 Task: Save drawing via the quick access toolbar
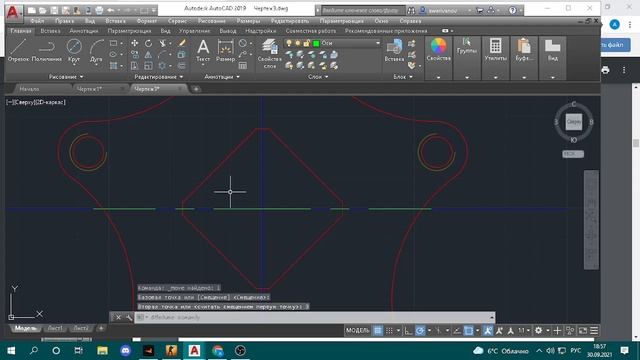[x=54, y=10]
